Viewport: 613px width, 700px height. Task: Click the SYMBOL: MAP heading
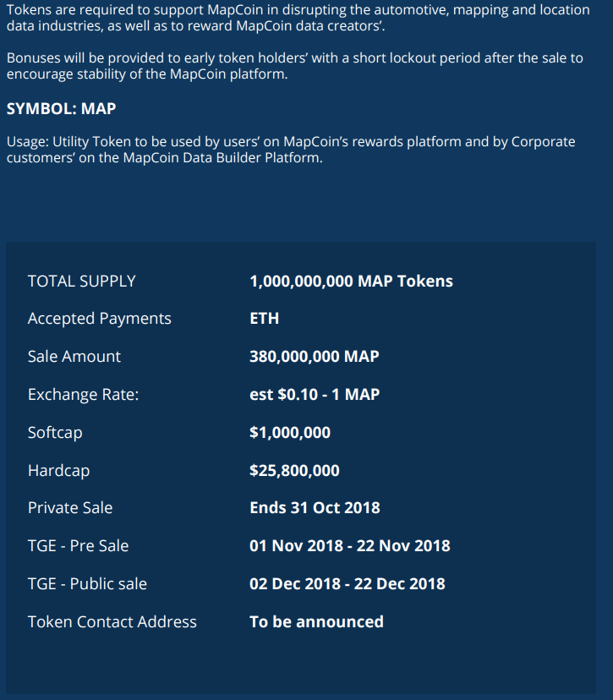tap(61, 109)
